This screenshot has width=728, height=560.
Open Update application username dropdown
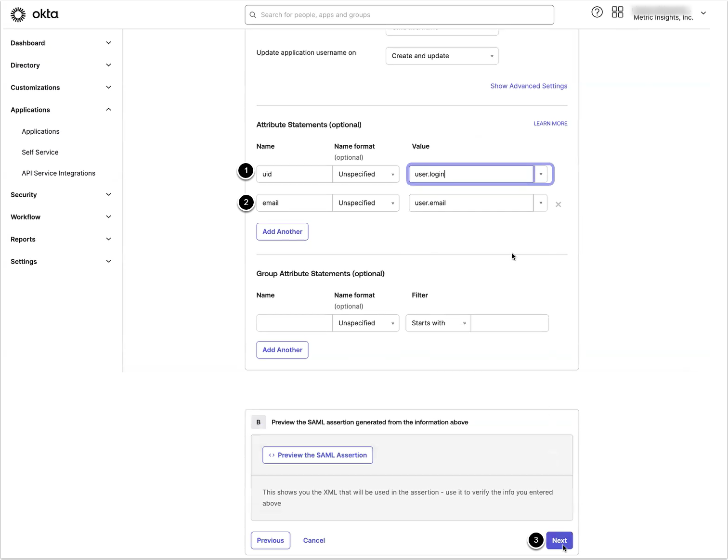tap(442, 56)
